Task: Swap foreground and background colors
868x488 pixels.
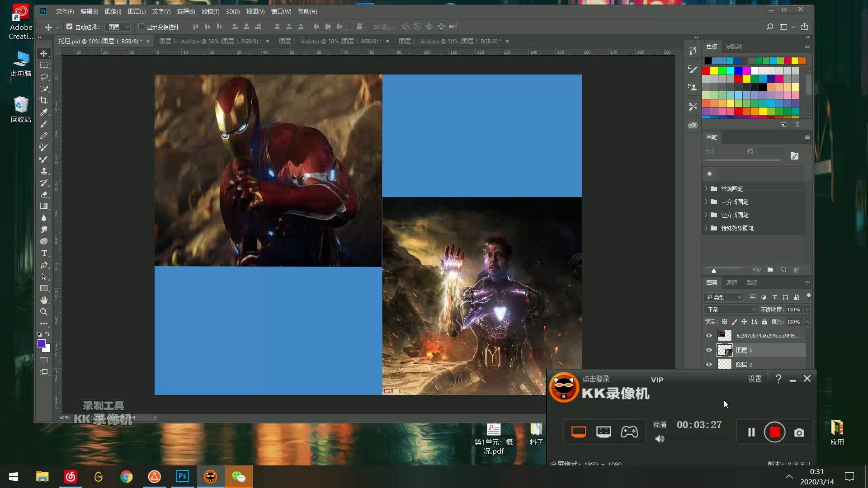Action: (47, 334)
